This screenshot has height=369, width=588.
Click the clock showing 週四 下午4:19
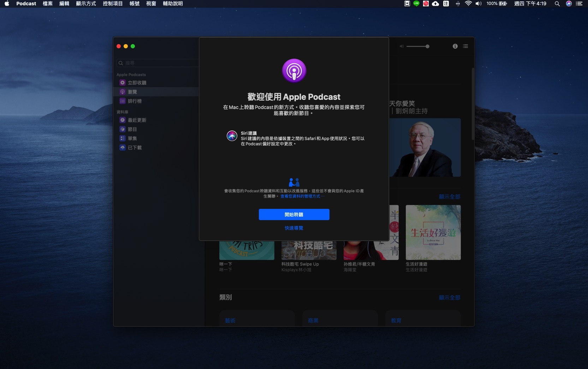point(530,4)
